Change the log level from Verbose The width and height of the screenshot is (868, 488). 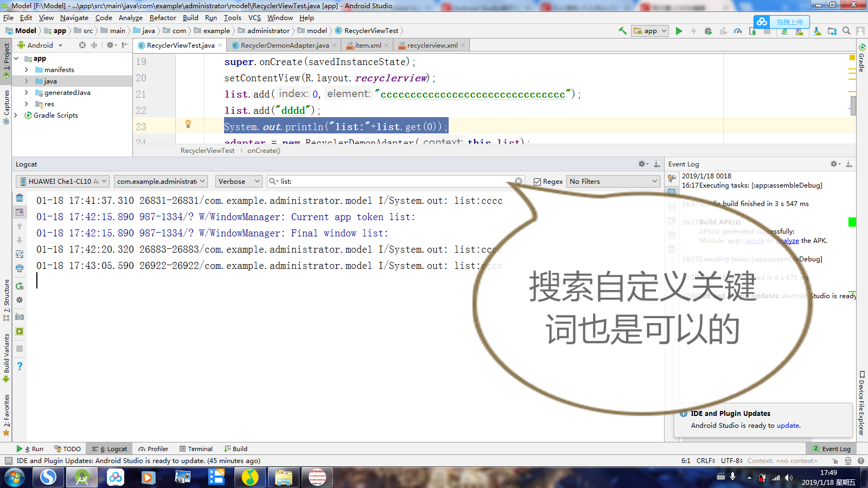(x=239, y=181)
